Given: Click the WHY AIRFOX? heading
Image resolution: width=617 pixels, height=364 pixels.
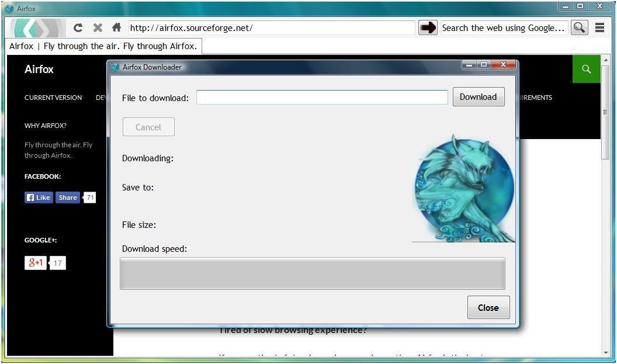Looking at the screenshot, I should pos(45,126).
